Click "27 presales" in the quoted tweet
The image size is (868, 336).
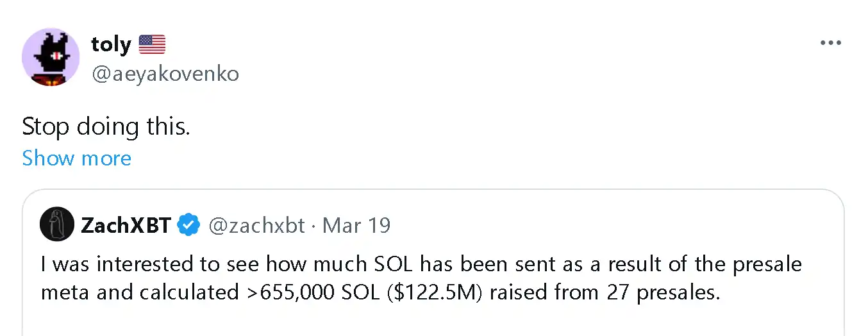pyautogui.click(x=663, y=292)
